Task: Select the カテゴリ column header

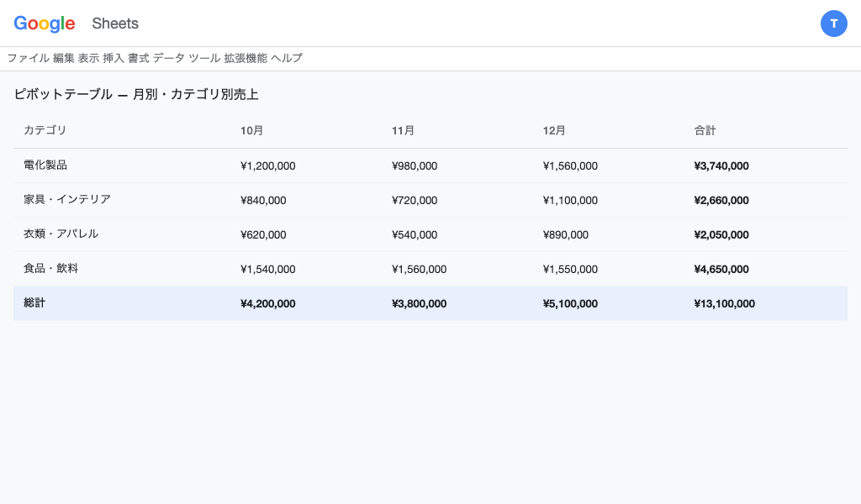Action: (x=45, y=130)
